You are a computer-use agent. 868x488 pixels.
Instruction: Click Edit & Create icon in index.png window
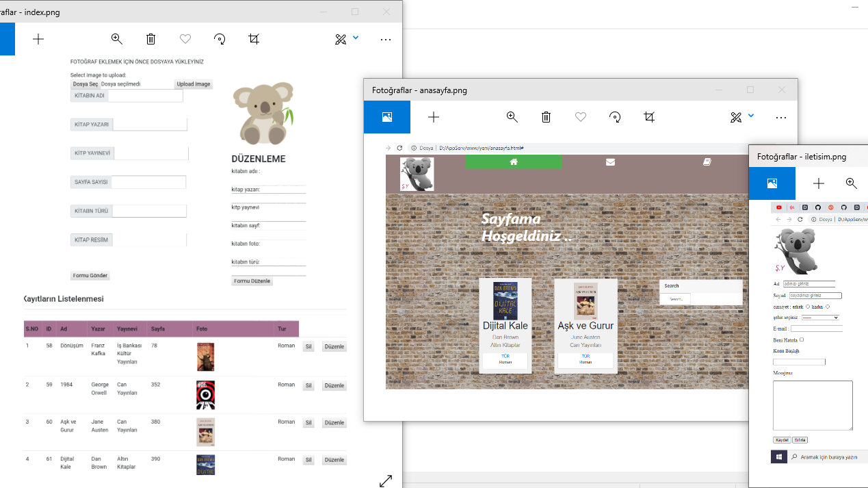(x=340, y=39)
